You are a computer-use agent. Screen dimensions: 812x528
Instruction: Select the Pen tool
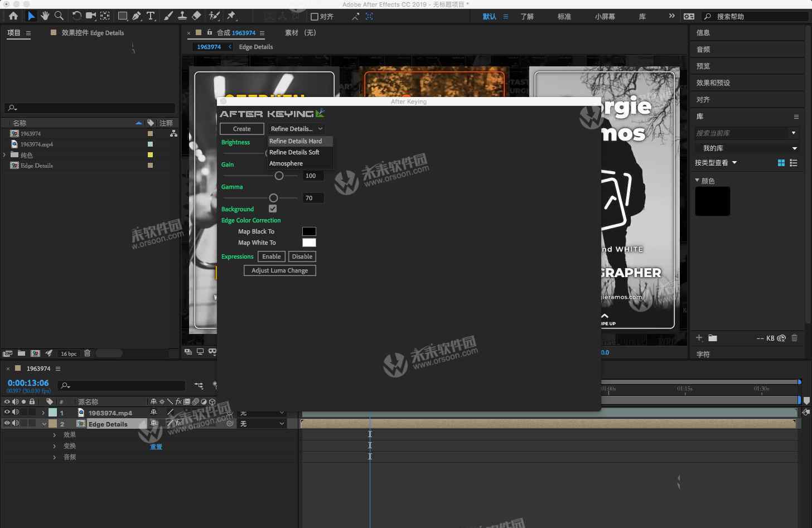point(137,16)
